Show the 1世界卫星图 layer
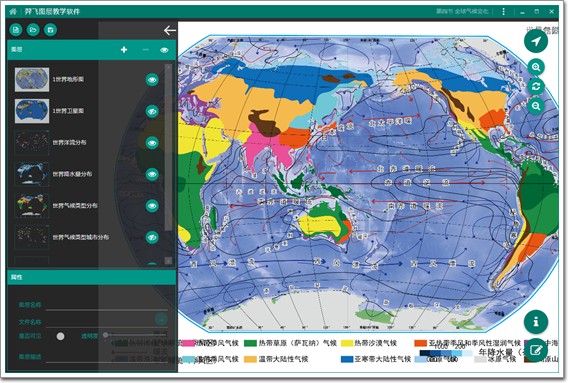This screenshot has width=568, height=383. pos(152,111)
